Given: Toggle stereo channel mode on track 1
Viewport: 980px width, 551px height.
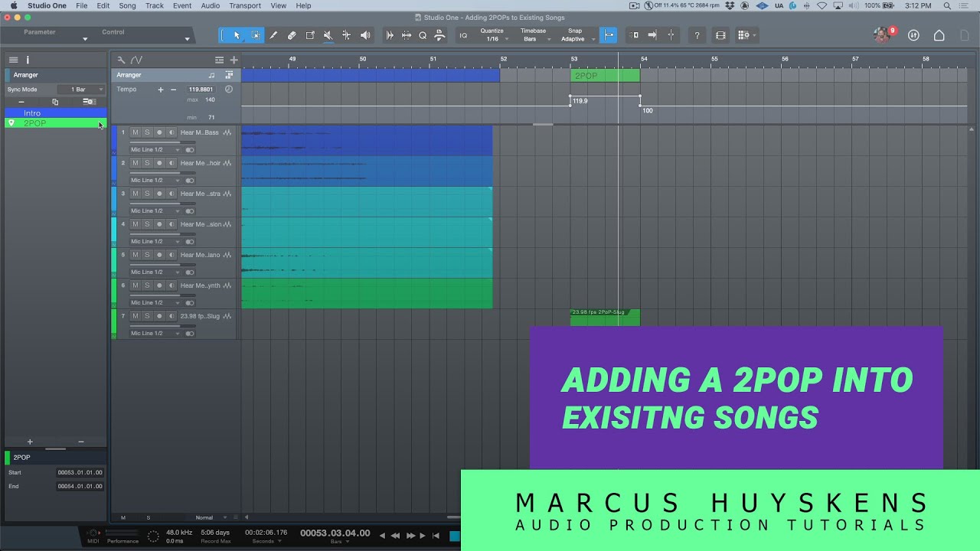Looking at the screenshot, I should click(190, 150).
